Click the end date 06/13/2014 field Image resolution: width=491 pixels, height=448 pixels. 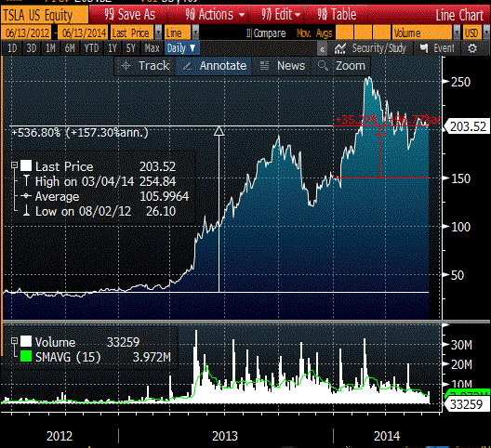[84, 33]
